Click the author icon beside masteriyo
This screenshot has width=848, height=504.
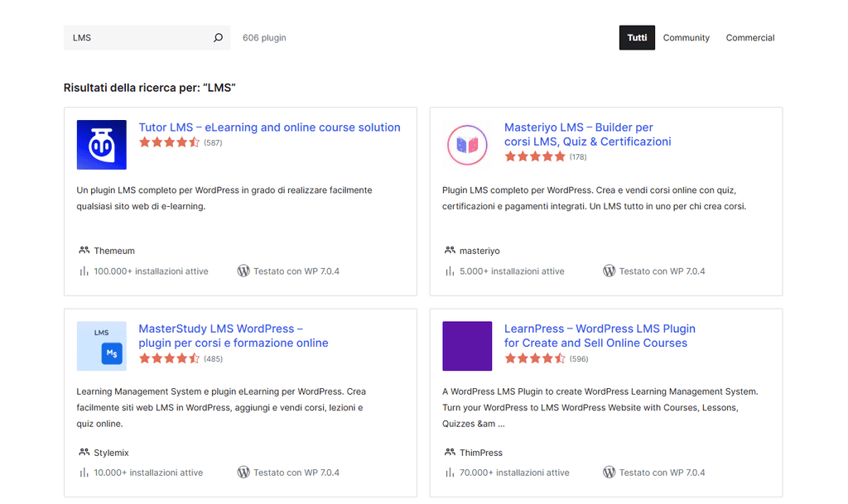pos(450,250)
